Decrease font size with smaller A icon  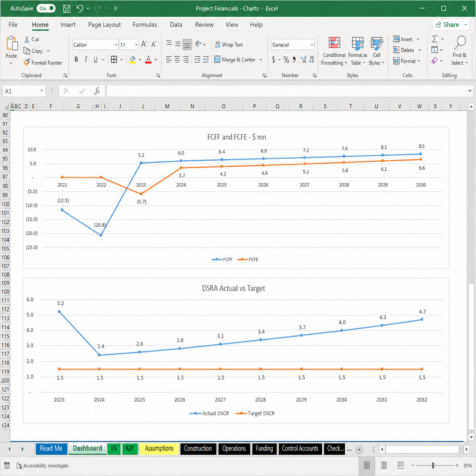click(154, 44)
